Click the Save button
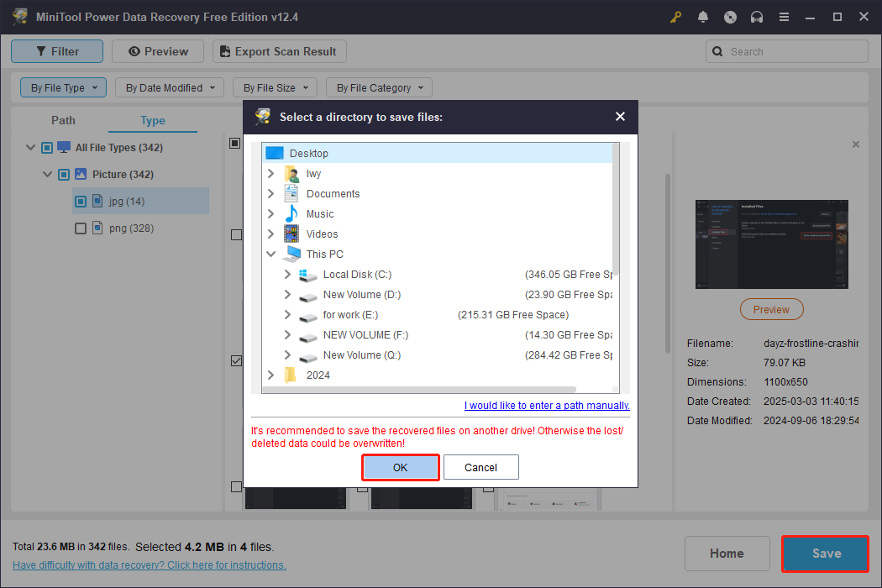Image resolution: width=882 pixels, height=588 pixels. coord(826,554)
